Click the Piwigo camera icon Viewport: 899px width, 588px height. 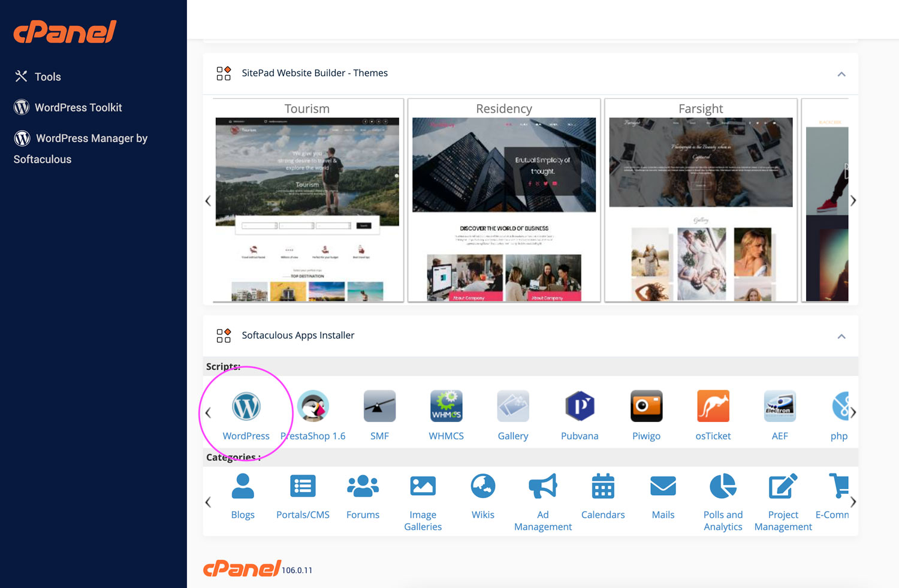tap(646, 406)
